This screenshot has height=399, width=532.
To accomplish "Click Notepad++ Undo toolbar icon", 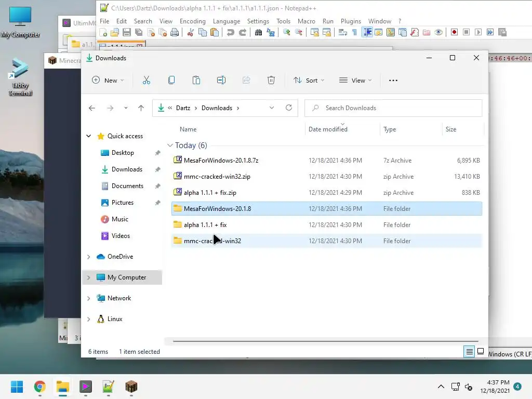I will pyautogui.click(x=230, y=33).
